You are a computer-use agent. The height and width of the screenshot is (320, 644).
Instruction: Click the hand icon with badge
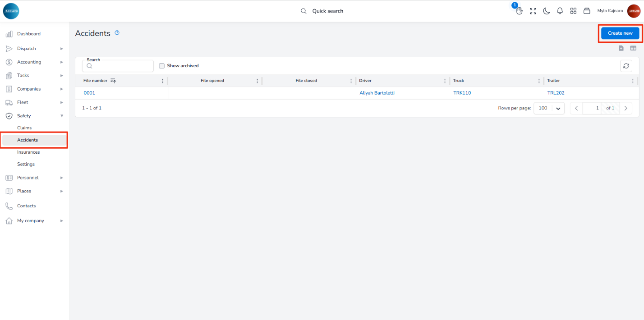tap(519, 11)
